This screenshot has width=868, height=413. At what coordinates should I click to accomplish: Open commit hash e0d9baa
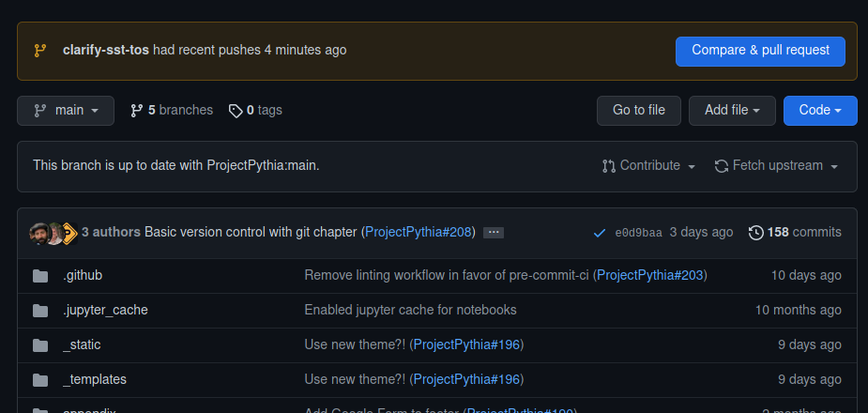[x=638, y=233]
